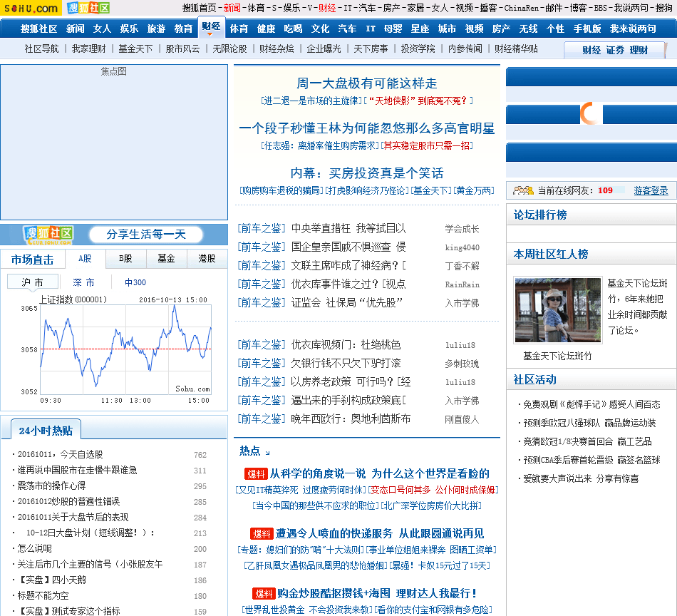Click the online users people icon

tap(523, 190)
